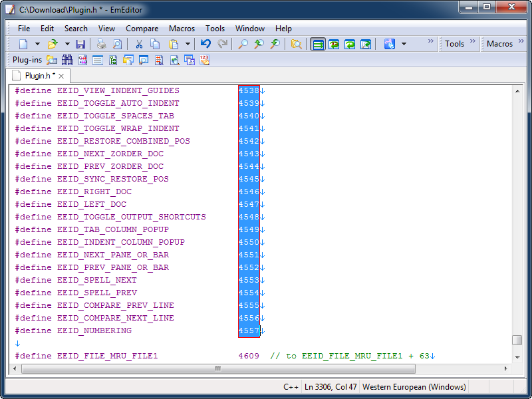Cut the selection with the scissors icon
This screenshot has width=532, height=399.
[139, 44]
